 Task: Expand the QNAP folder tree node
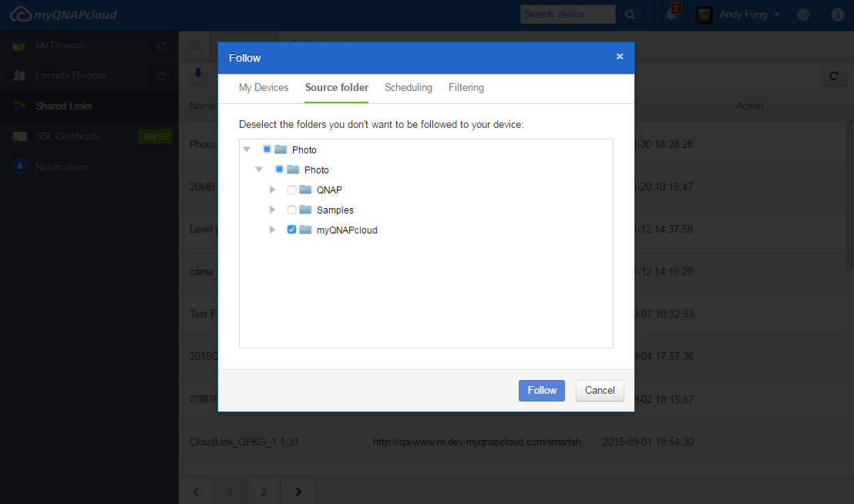[x=272, y=190]
